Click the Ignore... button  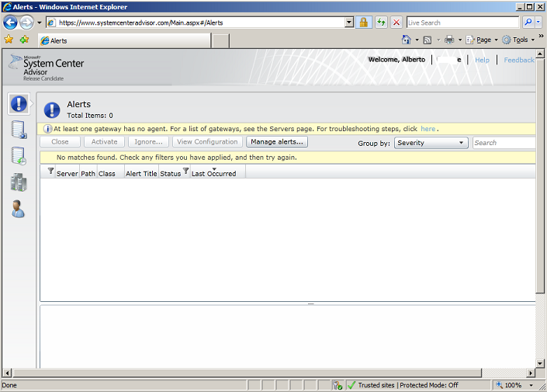tap(149, 142)
